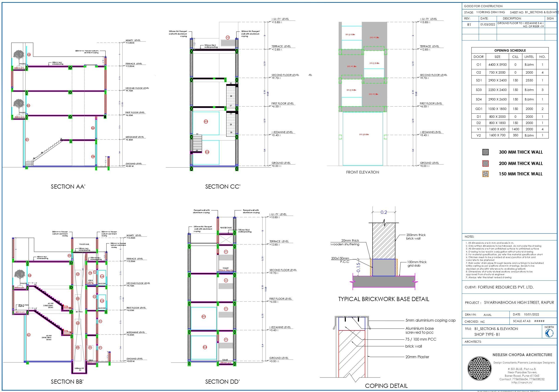Click the R1 revision cell
Viewport: 559px width, 392px height.
(469, 25)
